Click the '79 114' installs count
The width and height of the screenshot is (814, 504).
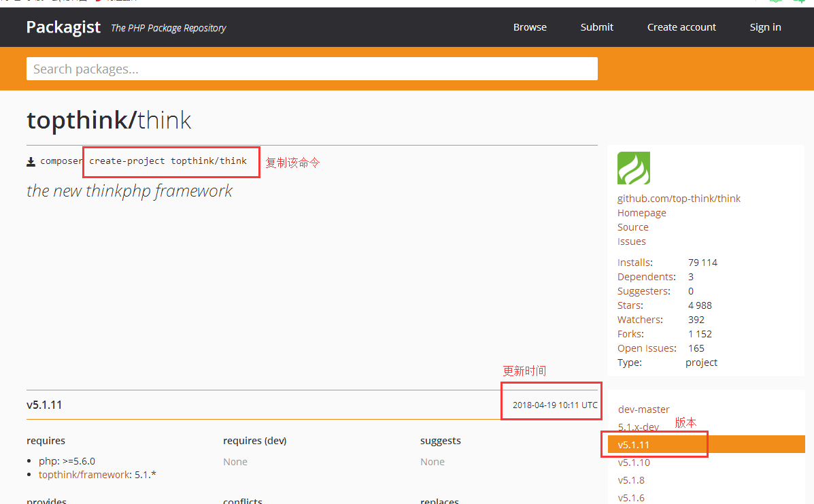pyautogui.click(x=702, y=262)
